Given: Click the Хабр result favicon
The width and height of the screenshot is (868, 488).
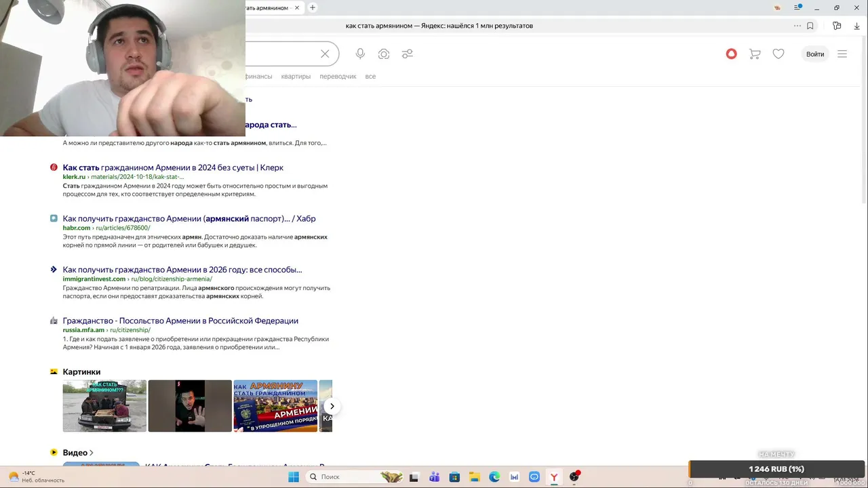Looking at the screenshot, I should (x=54, y=218).
